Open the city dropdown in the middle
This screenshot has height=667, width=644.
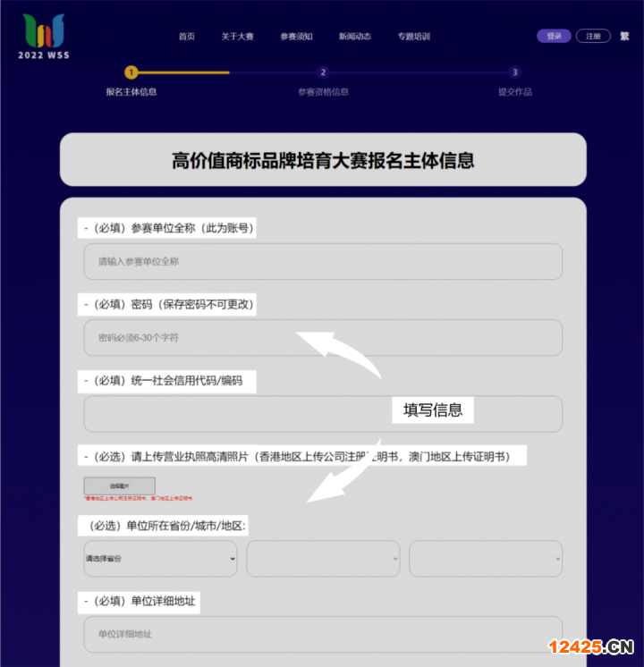click(323, 559)
